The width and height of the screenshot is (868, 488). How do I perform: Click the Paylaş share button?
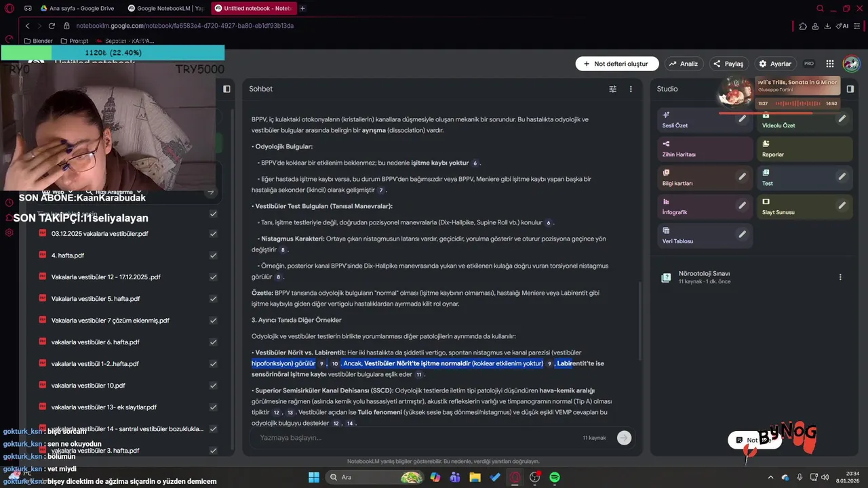(x=728, y=64)
